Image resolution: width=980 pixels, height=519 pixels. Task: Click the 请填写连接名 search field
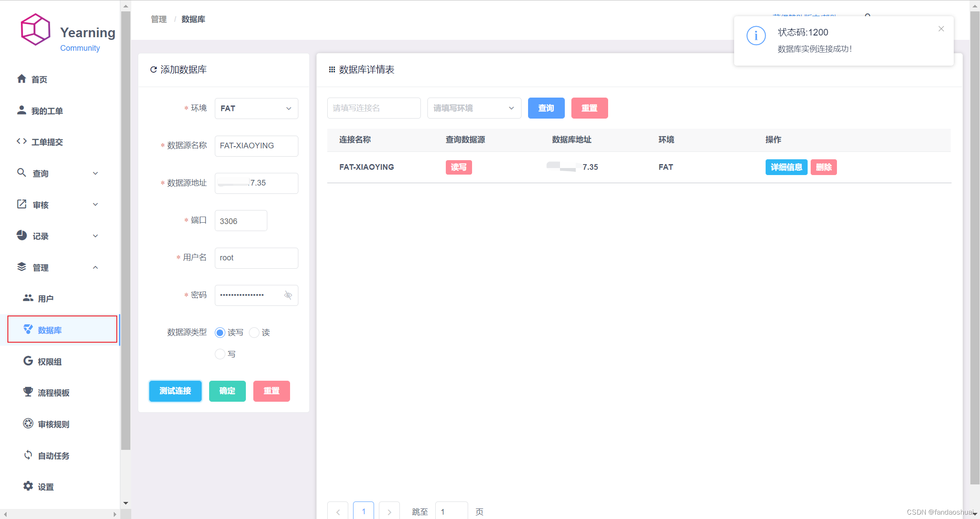point(374,108)
